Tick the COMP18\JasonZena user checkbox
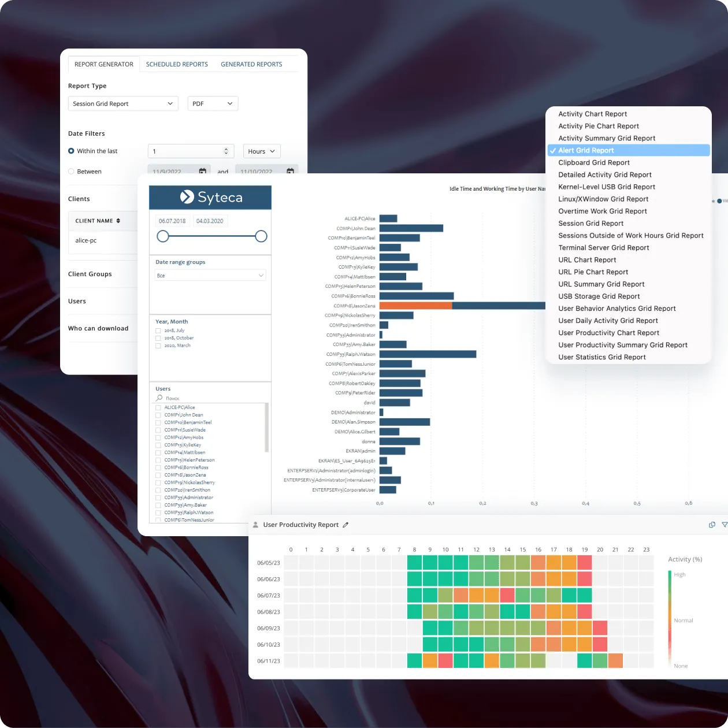 158,475
